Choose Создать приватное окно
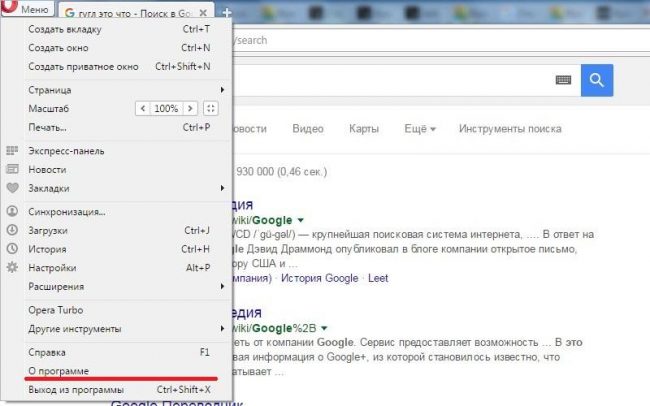Screen dimensions: 650x406 [x=119, y=67]
